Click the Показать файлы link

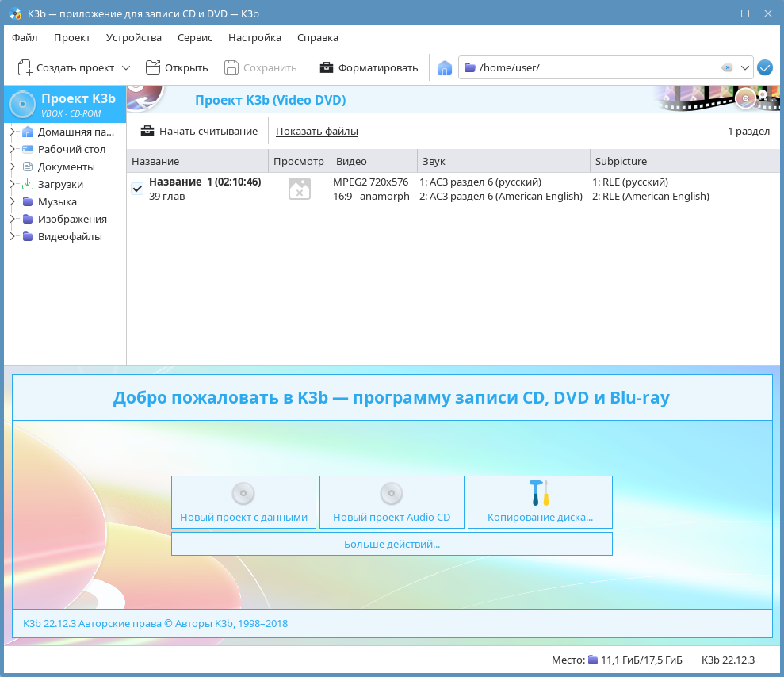317,131
